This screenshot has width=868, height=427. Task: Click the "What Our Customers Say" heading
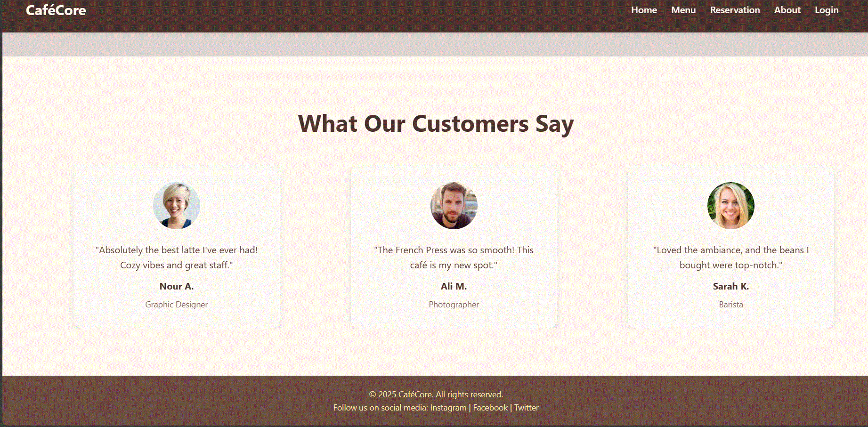click(436, 124)
